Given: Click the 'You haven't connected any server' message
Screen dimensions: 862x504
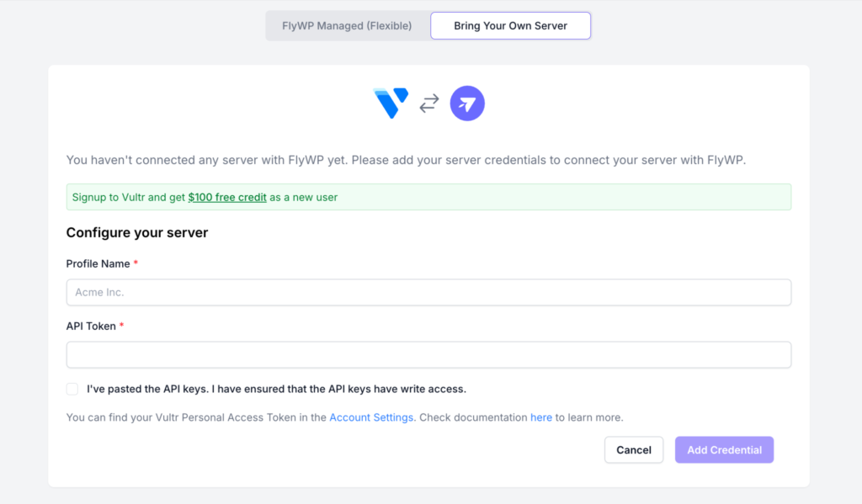Looking at the screenshot, I should pyautogui.click(x=406, y=160).
